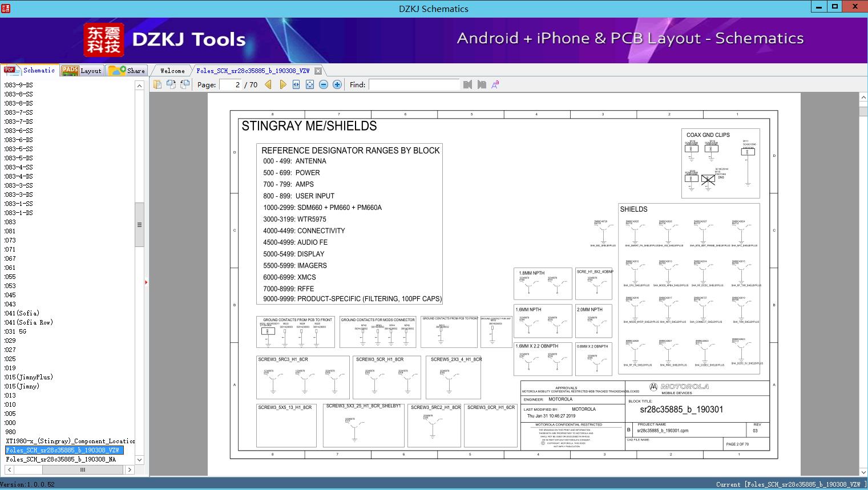This screenshot has width=868, height=490.
Task: Select the :055 list item
Action: (10, 277)
